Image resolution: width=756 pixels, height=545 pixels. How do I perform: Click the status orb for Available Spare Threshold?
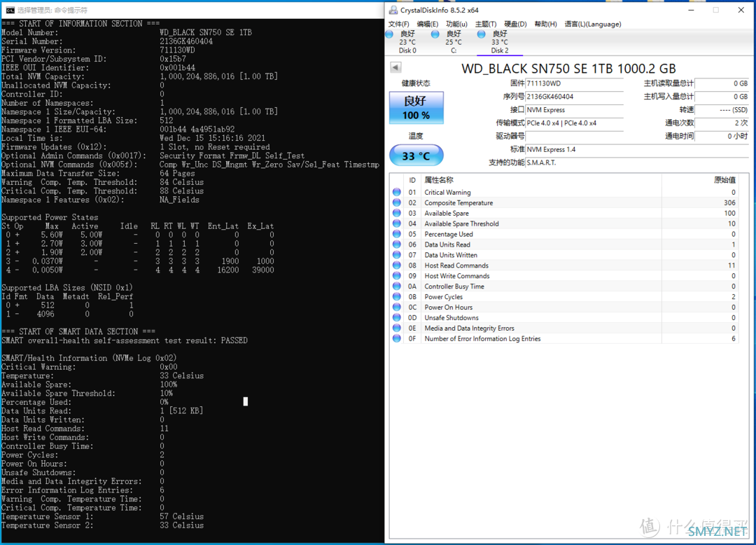396,223
